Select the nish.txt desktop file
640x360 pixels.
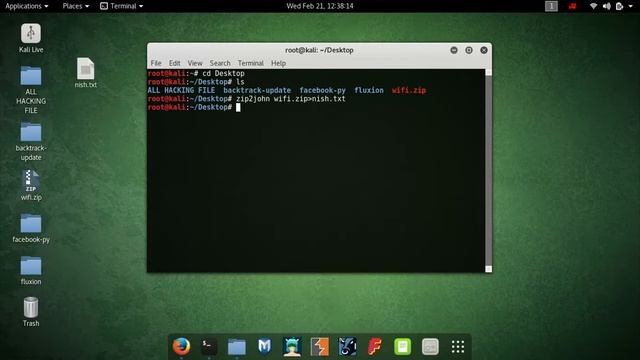(x=86, y=73)
